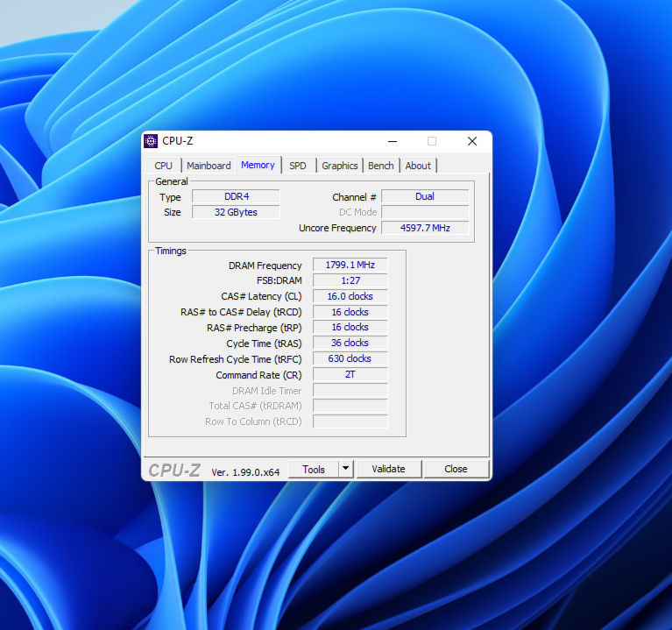Click the CPU-Z app icon in title bar
Viewport: 672px width, 630px height.
click(151, 141)
